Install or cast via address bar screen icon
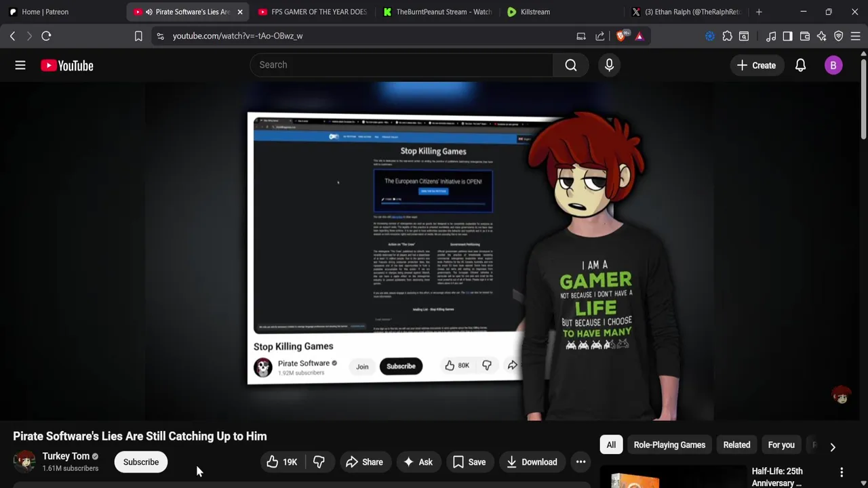The width and height of the screenshot is (868, 488). click(x=581, y=36)
